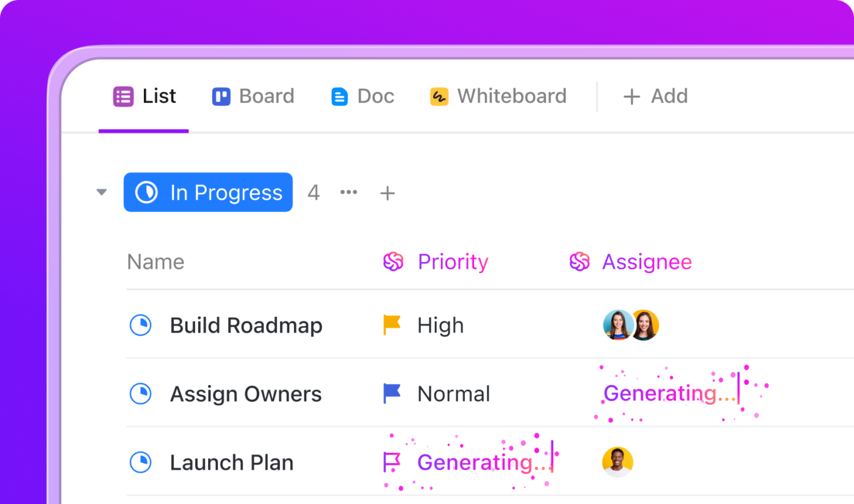Image resolution: width=854 pixels, height=504 pixels.
Task: Click the AI brain icon beside Assignee
Action: (x=579, y=262)
